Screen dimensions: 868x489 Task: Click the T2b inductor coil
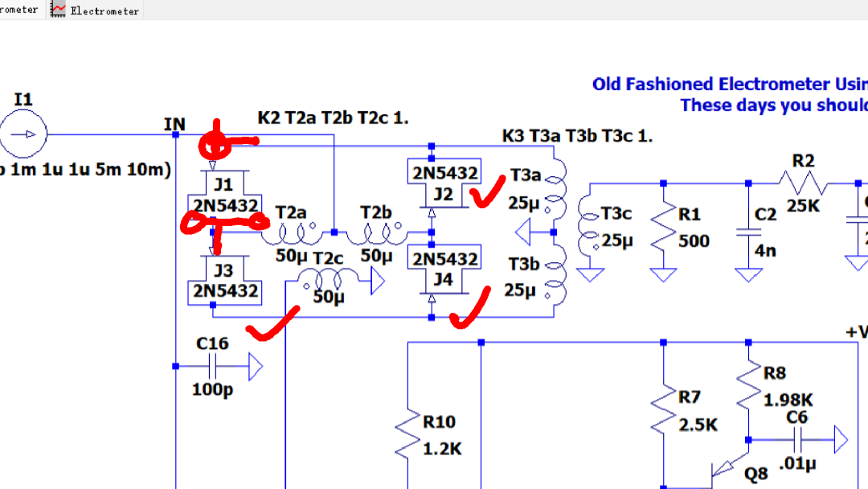click(377, 233)
